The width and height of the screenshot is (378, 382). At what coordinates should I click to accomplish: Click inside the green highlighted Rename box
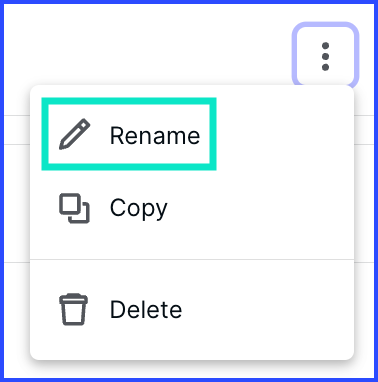click(129, 134)
